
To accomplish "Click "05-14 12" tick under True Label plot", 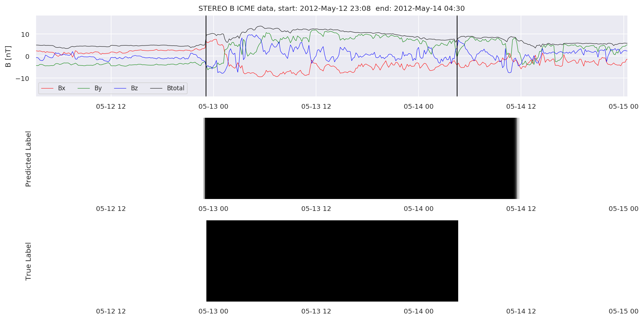I will (x=521, y=311).
